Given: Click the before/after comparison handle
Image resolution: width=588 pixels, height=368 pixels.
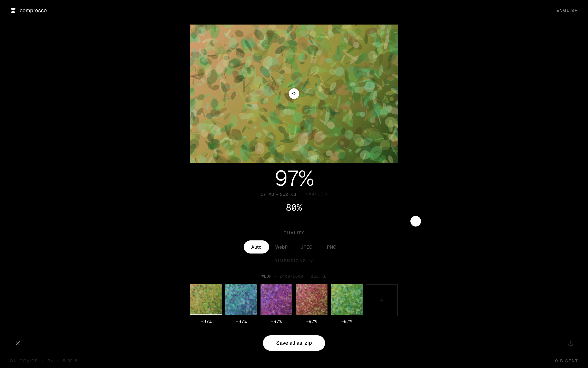Looking at the screenshot, I should (x=294, y=93).
